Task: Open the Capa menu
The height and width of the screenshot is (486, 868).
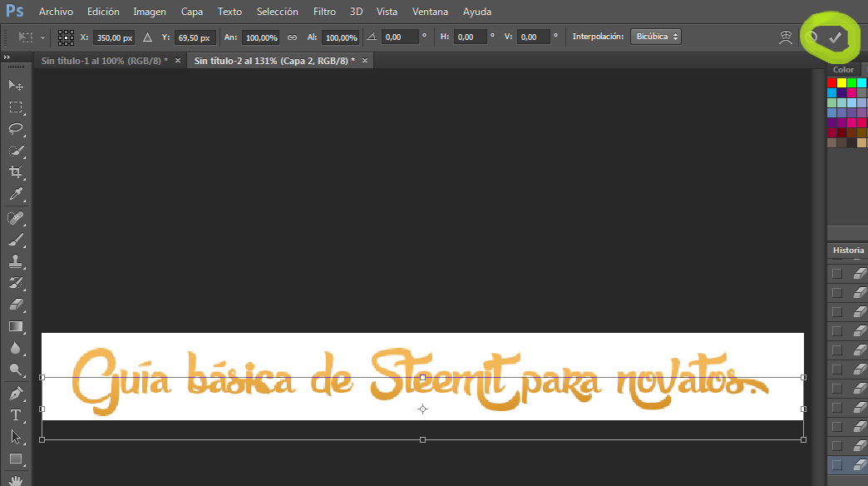Action: [192, 11]
